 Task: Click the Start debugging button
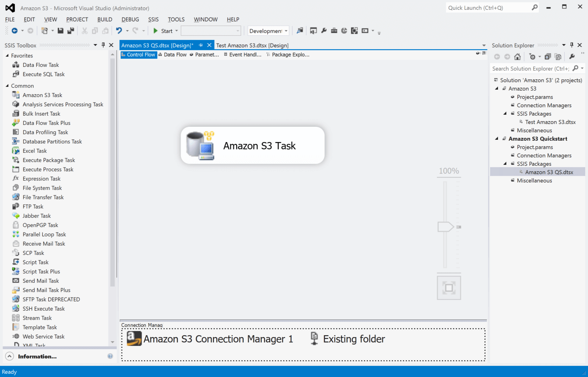pyautogui.click(x=163, y=31)
